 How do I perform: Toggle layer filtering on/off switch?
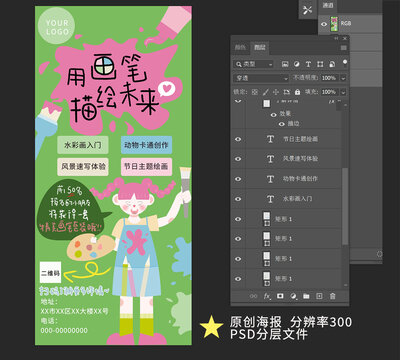click(x=345, y=63)
